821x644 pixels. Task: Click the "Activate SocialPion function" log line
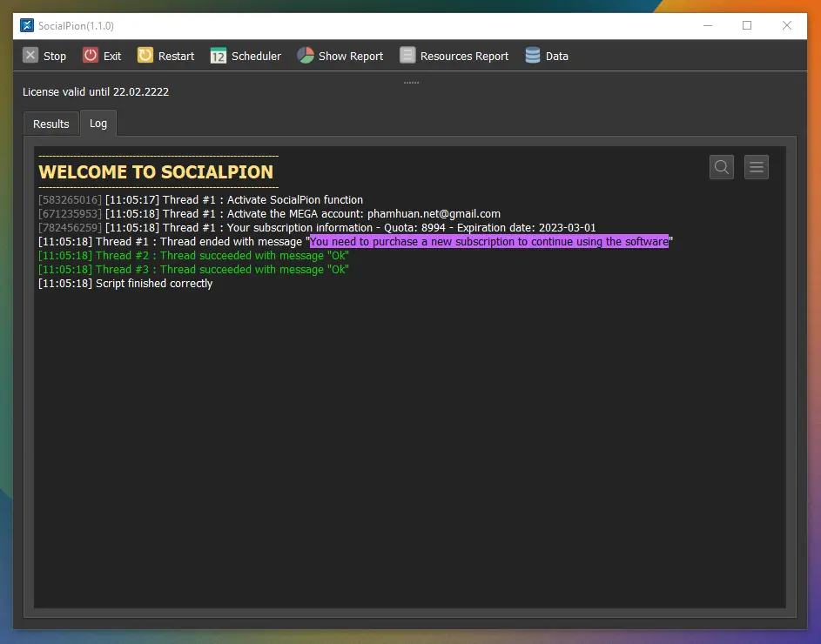tap(200, 199)
